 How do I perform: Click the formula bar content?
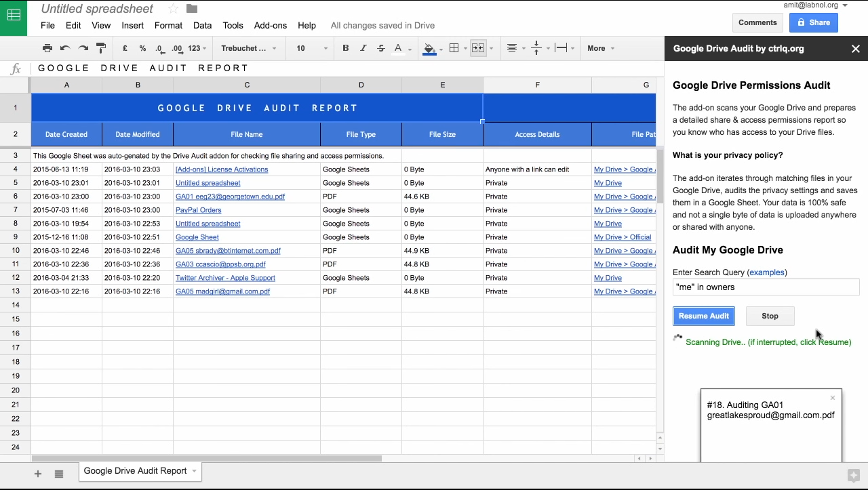(x=144, y=68)
